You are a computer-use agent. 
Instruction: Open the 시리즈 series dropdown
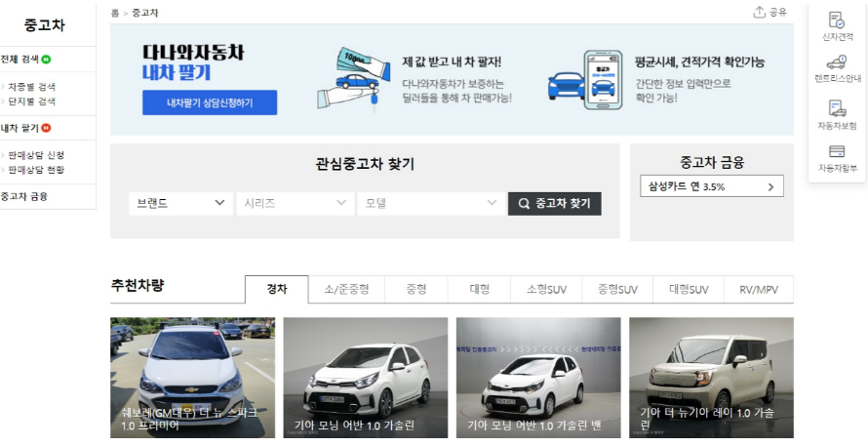[296, 203]
